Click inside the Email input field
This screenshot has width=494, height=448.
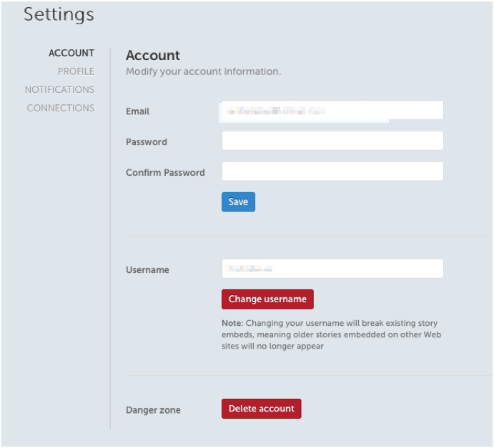332,110
